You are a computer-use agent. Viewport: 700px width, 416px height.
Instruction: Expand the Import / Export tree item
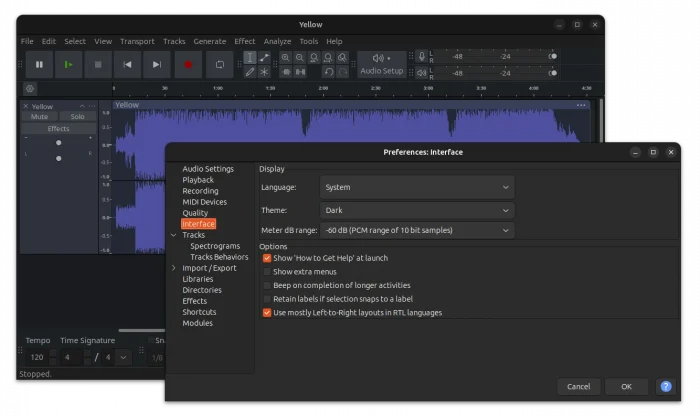[x=174, y=268]
